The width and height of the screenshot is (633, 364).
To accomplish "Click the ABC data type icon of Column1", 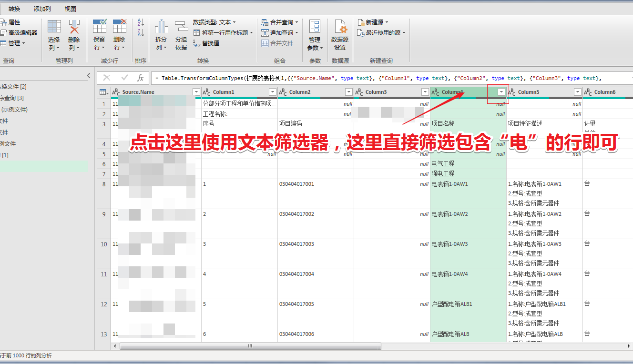I will pyautogui.click(x=207, y=92).
